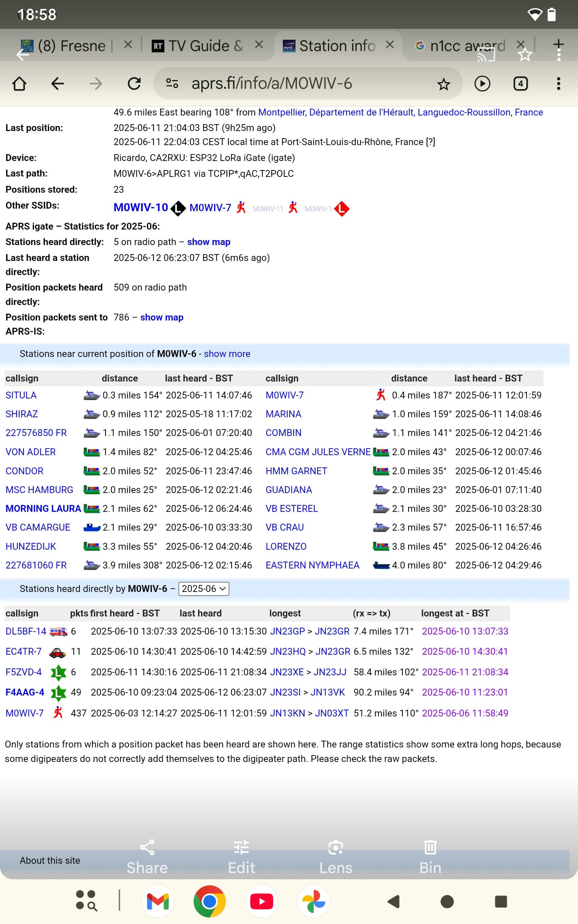
Task: Tap the Android back navigation triangle
Action: [394, 902]
